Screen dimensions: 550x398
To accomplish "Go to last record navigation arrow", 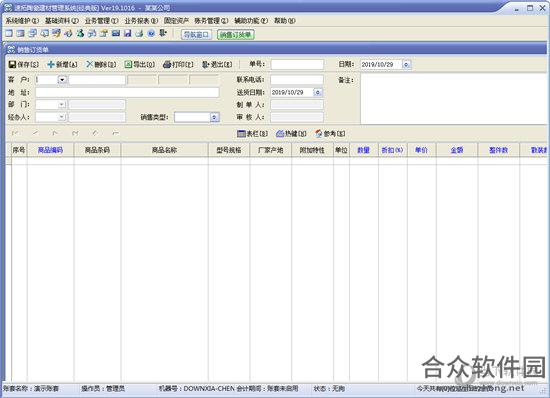I will click(x=75, y=133).
